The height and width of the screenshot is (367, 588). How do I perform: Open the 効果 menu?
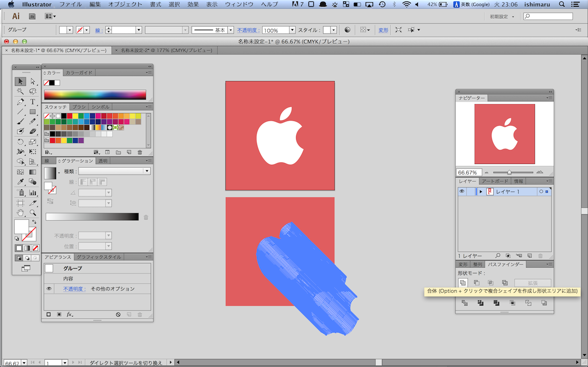point(193,4)
